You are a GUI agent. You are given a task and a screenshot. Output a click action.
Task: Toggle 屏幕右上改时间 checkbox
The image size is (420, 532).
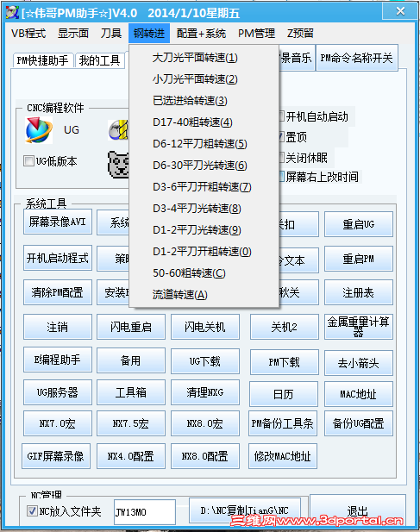pyautogui.click(x=281, y=177)
